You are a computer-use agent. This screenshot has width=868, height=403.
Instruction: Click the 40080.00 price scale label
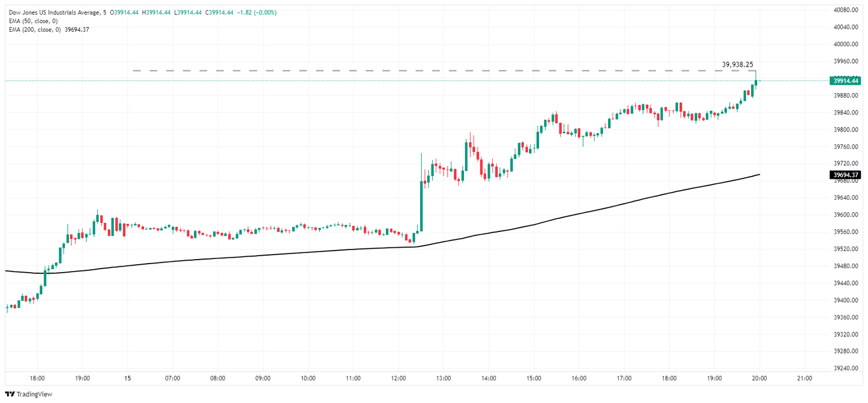(846, 10)
